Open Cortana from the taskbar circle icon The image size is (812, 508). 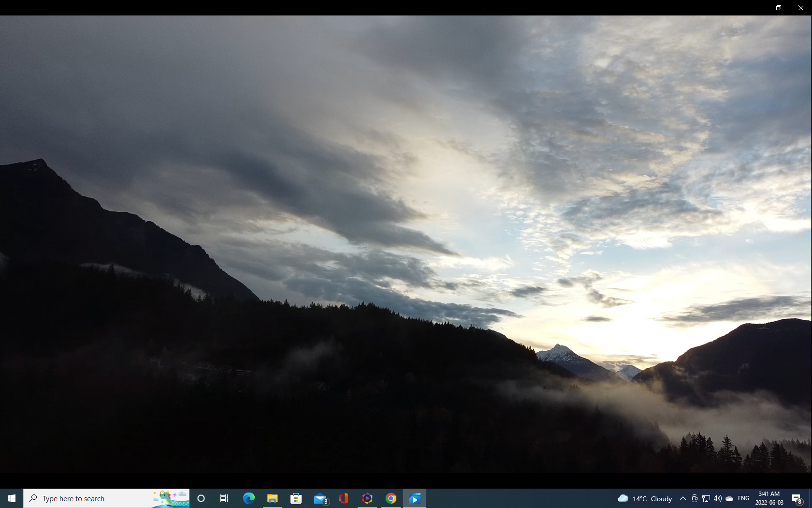point(201,498)
